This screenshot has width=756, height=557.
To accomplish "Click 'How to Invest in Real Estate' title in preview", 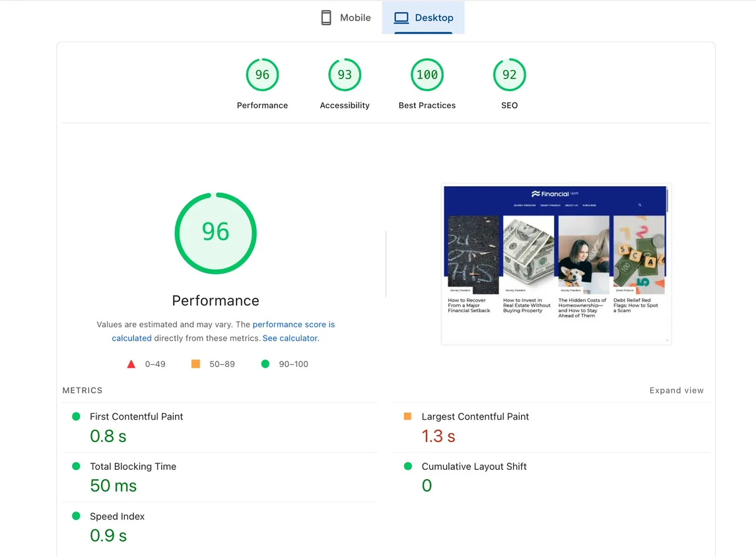I will [526, 306].
